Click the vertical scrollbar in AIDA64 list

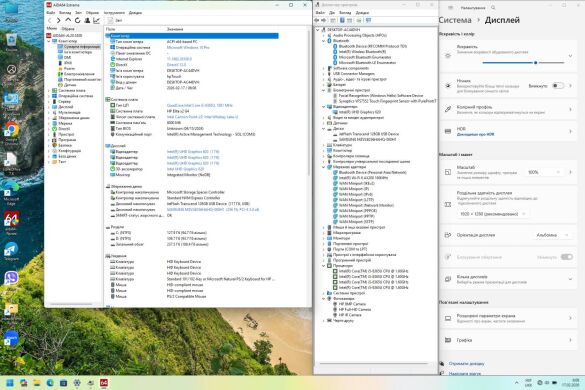(309, 104)
